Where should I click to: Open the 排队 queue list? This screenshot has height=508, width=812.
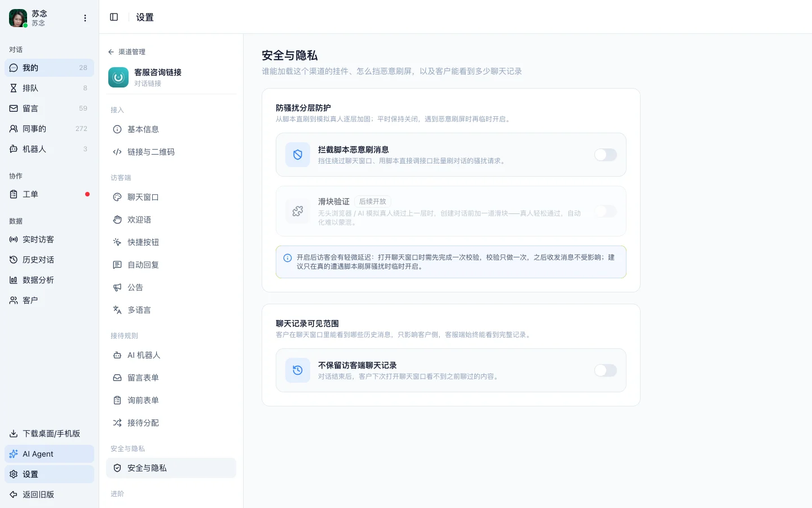coord(49,88)
